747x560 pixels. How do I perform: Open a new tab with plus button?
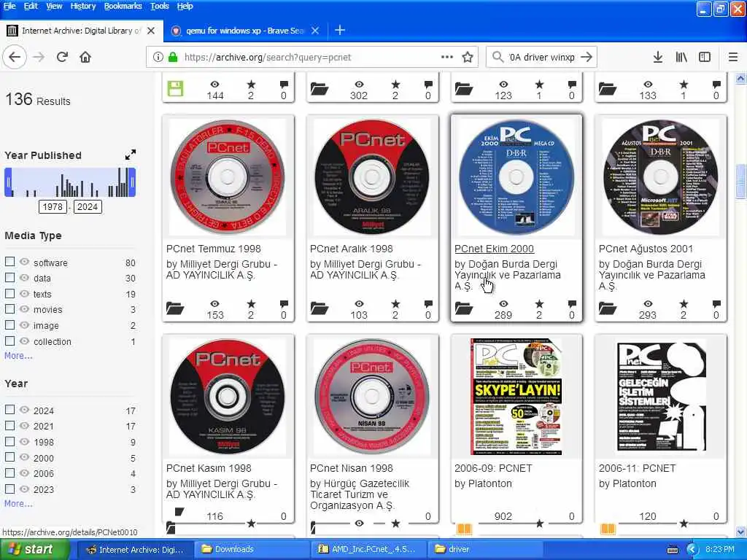340,31
